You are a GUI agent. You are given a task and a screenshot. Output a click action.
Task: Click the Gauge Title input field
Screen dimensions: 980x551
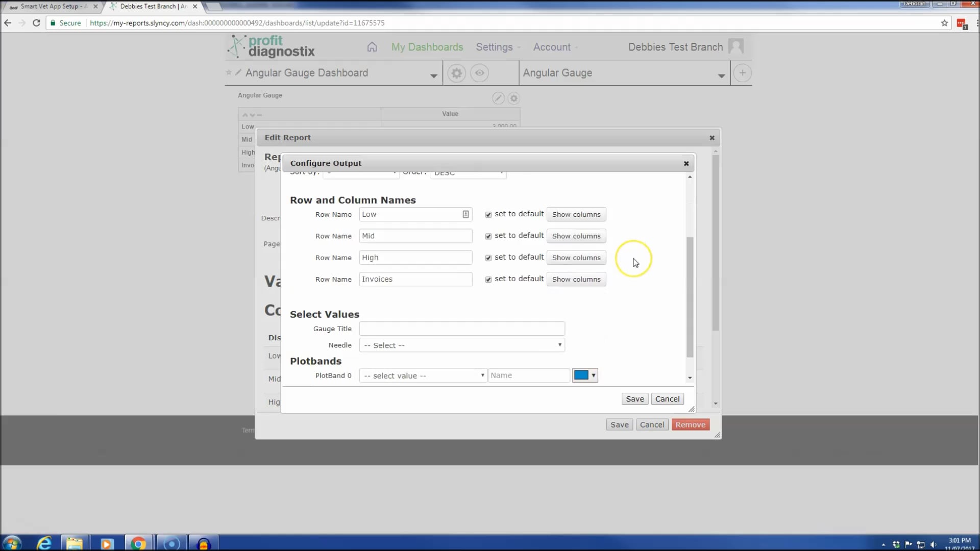click(x=461, y=329)
